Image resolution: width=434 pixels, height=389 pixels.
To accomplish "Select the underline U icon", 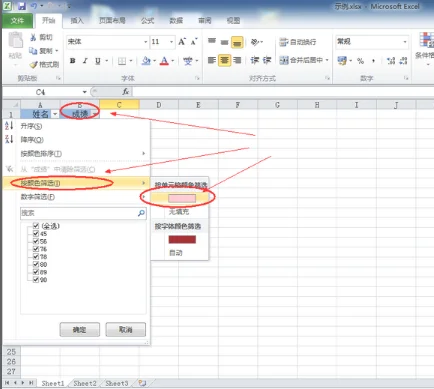I will click(x=98, y=61).
